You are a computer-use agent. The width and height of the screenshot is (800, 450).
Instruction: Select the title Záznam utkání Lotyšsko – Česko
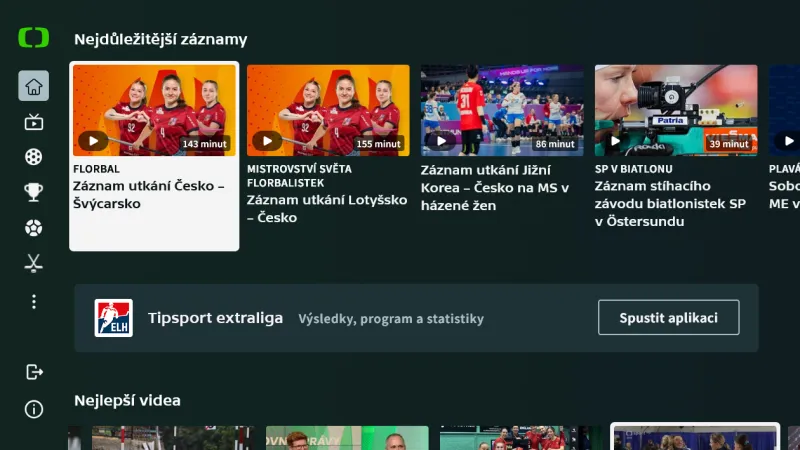(x=327, y=209)
